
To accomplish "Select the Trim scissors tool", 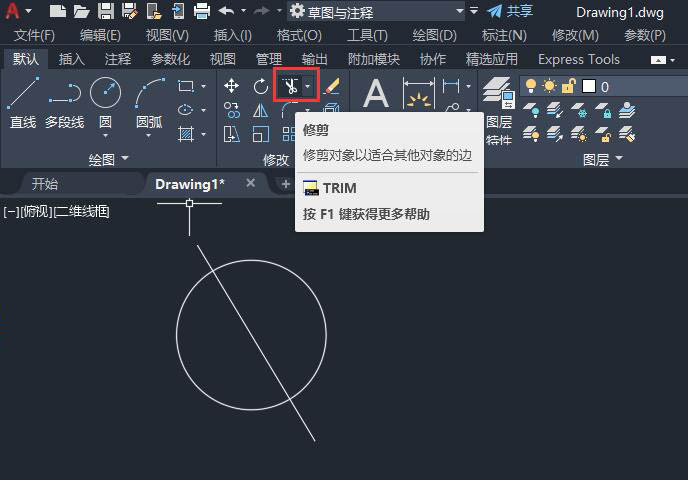I will (290, 86).
